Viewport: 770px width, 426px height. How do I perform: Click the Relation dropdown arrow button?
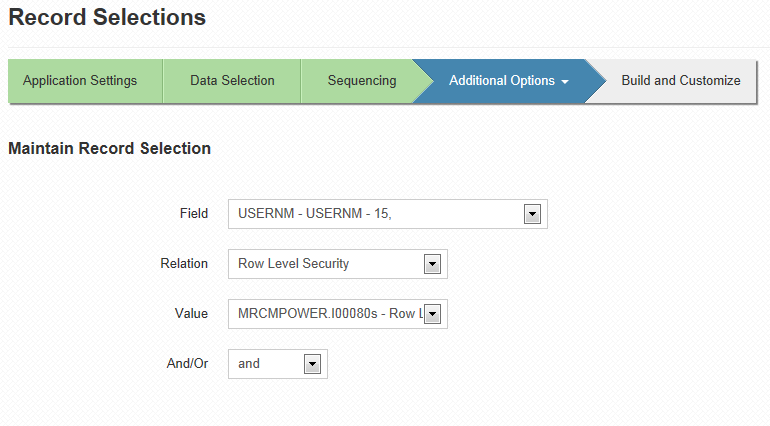[x=432, y=264]
